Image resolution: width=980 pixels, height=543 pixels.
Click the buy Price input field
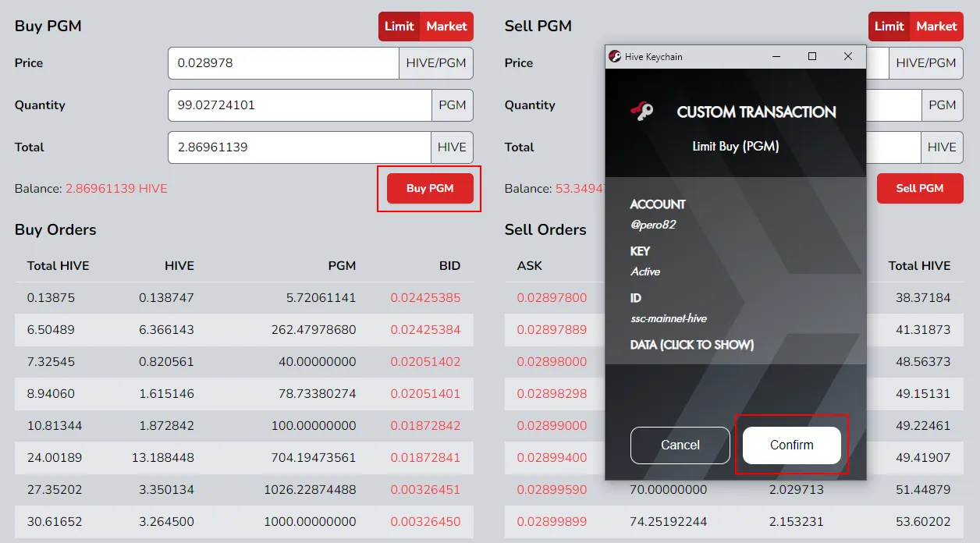tap(283, 63)
